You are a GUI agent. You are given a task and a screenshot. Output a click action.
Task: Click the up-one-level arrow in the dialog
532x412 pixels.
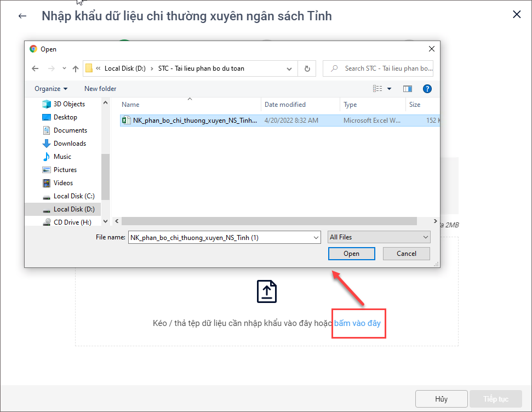coord(76,68)
